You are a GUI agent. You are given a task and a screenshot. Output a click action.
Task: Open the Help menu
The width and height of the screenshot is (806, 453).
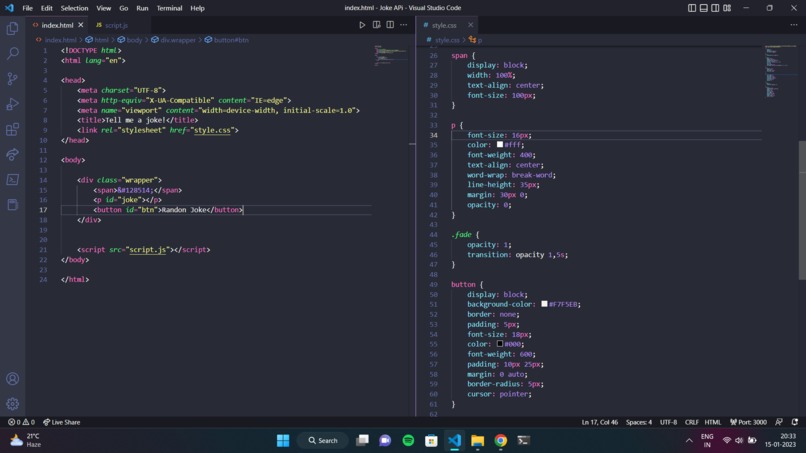[x=197, y=8]
